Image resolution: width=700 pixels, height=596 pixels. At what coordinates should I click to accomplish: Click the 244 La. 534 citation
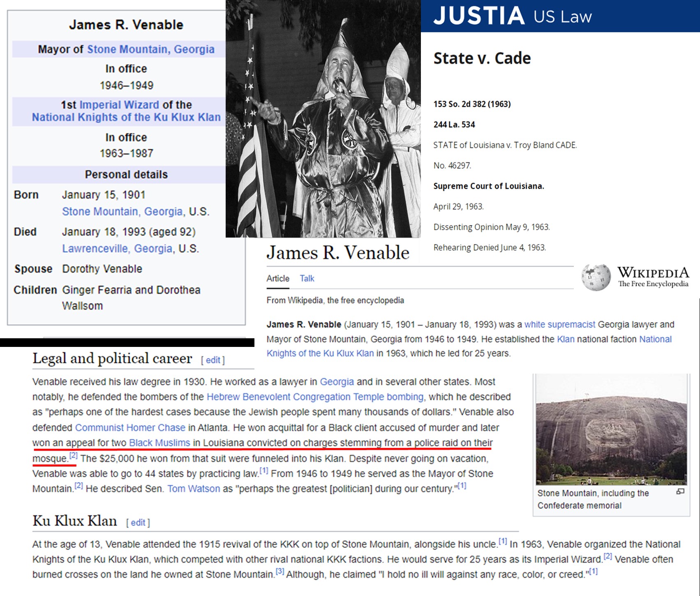[x=454, y=125]
